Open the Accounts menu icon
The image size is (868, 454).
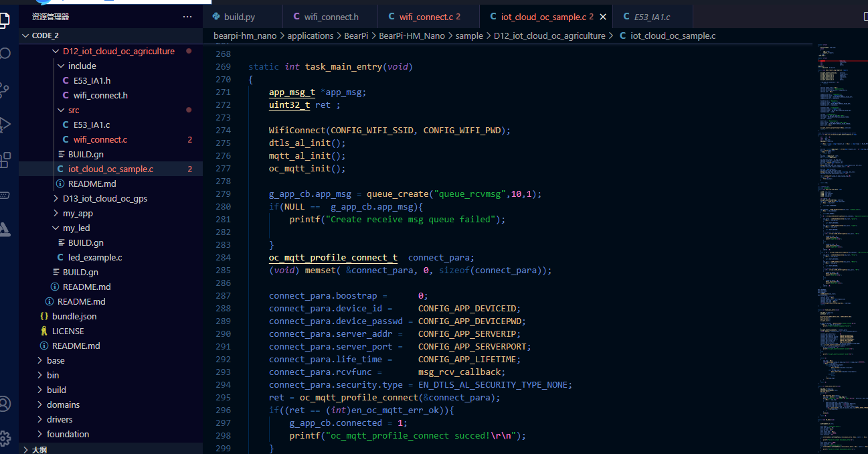pyautogui.click(x=3, y=404)
